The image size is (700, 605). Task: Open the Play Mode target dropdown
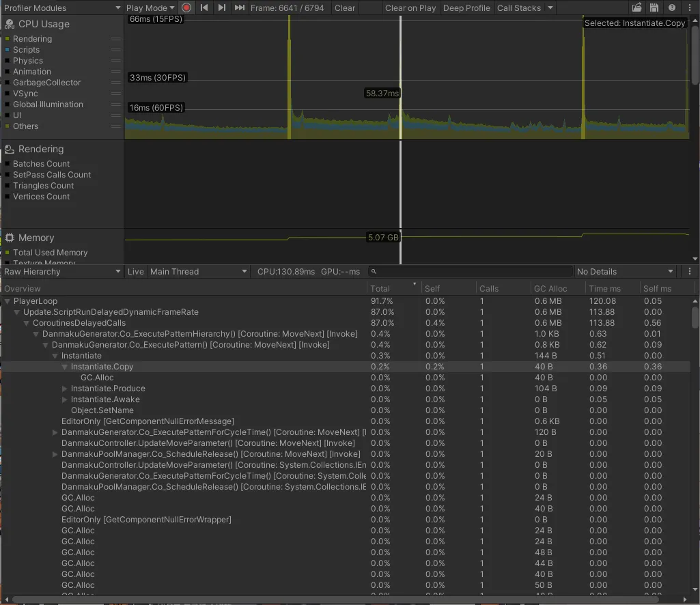[x=150, y=8]
